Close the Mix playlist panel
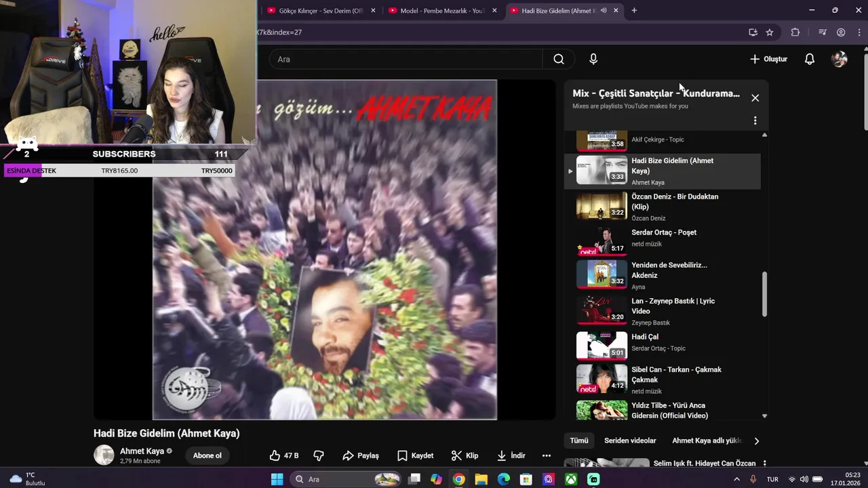This screenshot has width=868, height=488. tap(755, 98)
